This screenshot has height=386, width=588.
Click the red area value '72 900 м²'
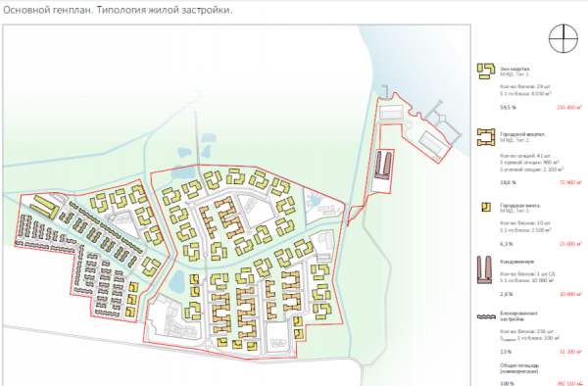[570, 182]
